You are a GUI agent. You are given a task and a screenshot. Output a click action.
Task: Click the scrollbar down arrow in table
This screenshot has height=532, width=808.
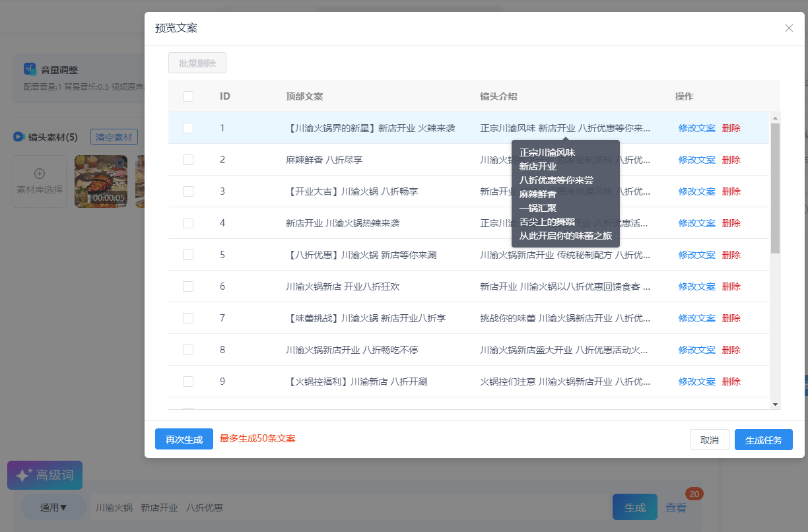point(775,404)
